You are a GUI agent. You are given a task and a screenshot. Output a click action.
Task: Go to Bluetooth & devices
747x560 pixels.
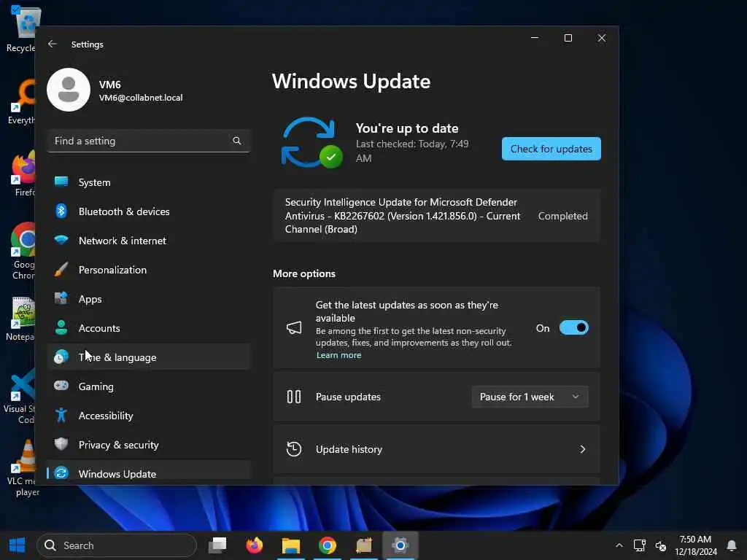149,211
